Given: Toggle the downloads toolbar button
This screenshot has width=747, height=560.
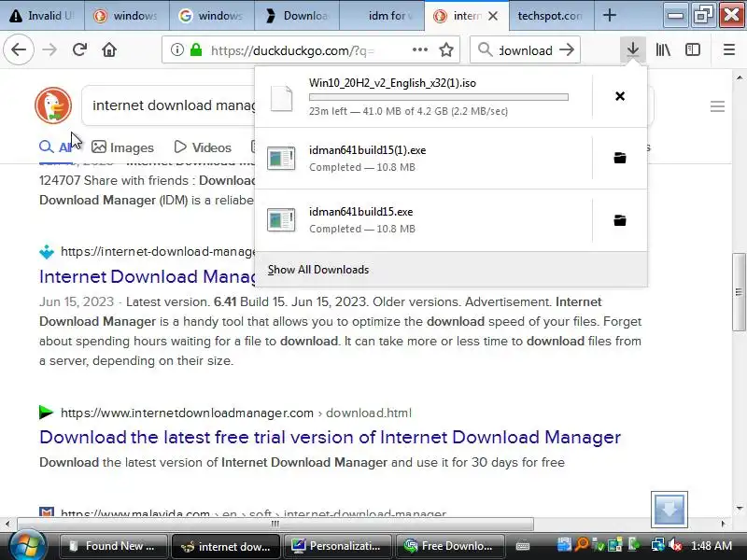Looking at the screenshot, I should point(633,49).
